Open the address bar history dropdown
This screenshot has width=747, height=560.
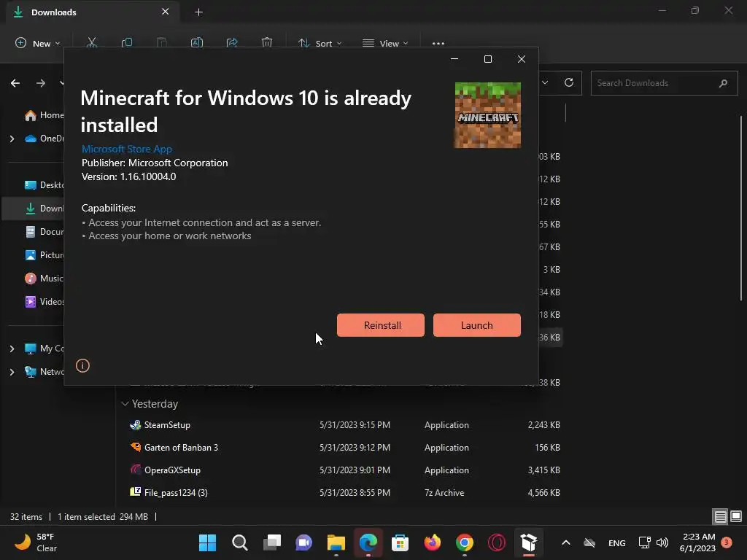tap(545, 82)
